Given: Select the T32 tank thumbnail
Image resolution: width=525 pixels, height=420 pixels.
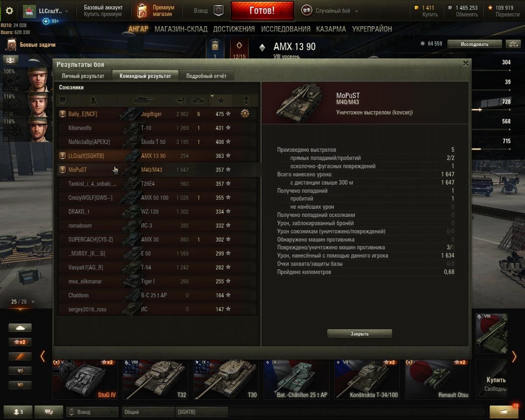Looking at the screenshot, I should click(x=155, y=379).
